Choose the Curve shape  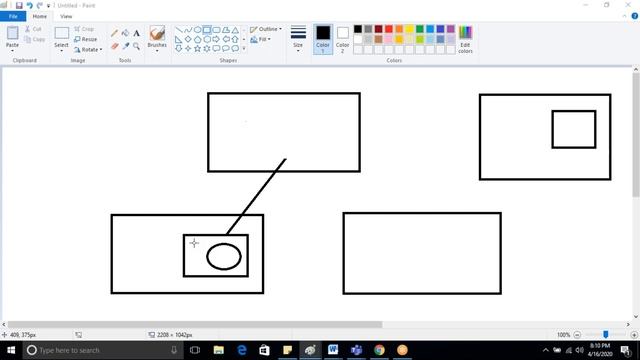click(188, 30)
